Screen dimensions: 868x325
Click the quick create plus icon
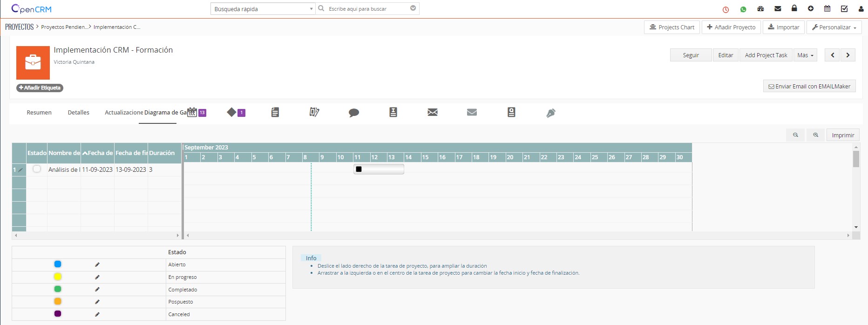[811, 9]
